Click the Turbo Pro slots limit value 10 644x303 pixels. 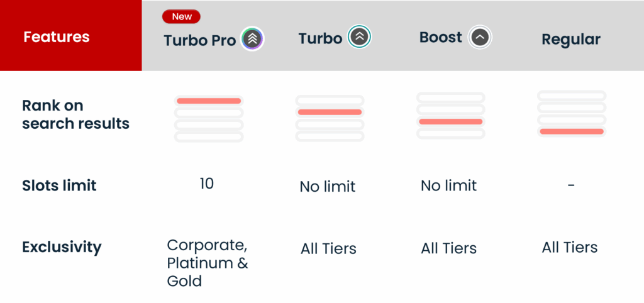[206, 184]
